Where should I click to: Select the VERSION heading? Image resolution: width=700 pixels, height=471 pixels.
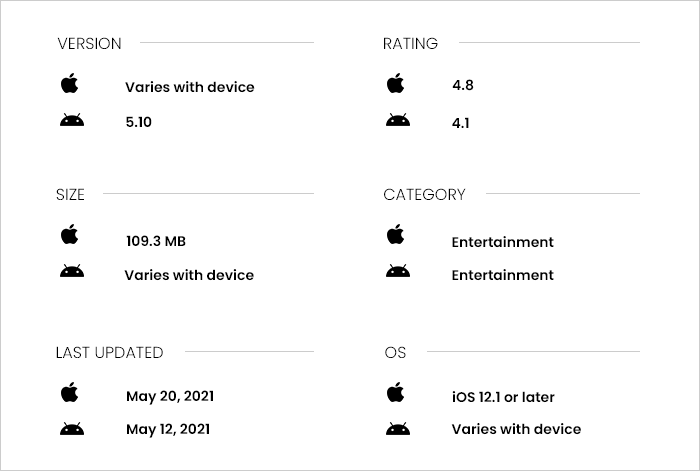click(89, 44)
